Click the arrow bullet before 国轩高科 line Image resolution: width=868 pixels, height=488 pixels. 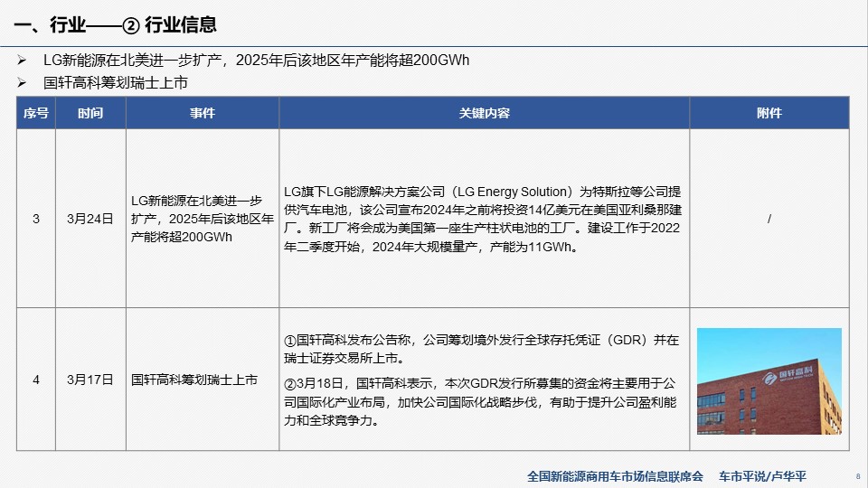(22, 83)
